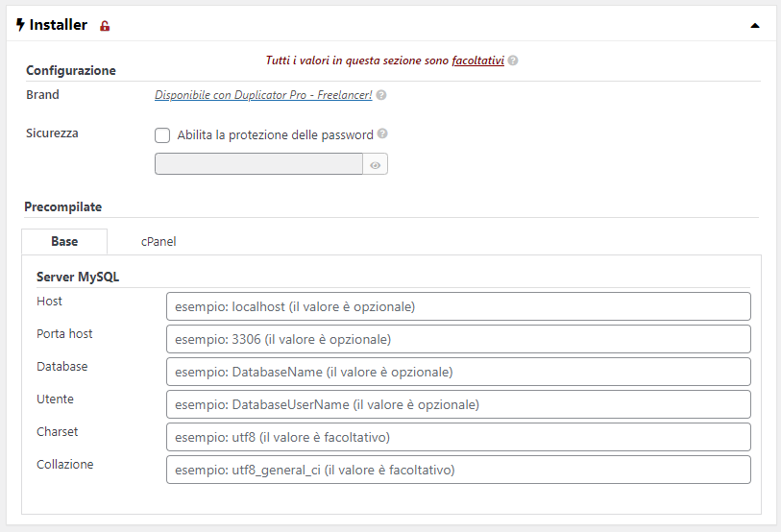
Task: Select the Database name field
Action: coord(457,372)
